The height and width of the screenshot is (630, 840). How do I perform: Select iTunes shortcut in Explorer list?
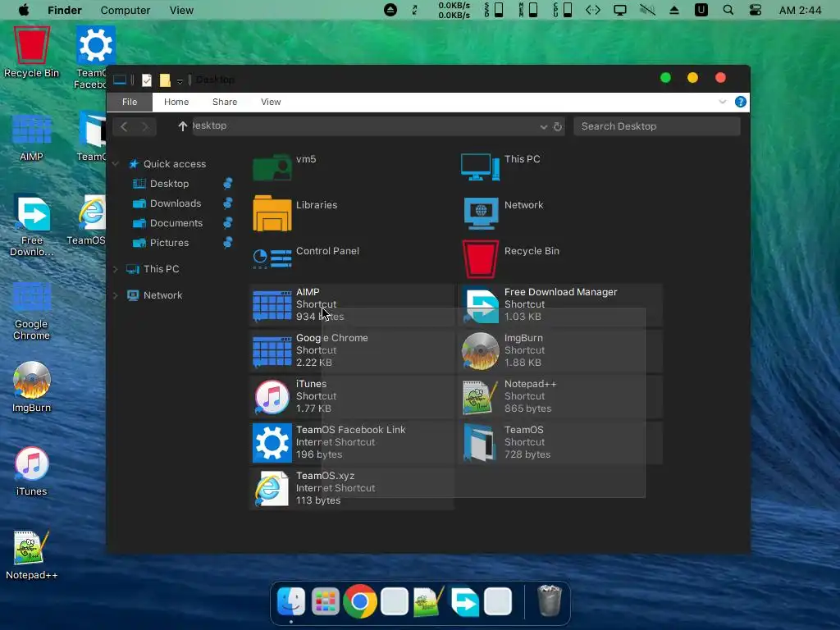point(351,396)
